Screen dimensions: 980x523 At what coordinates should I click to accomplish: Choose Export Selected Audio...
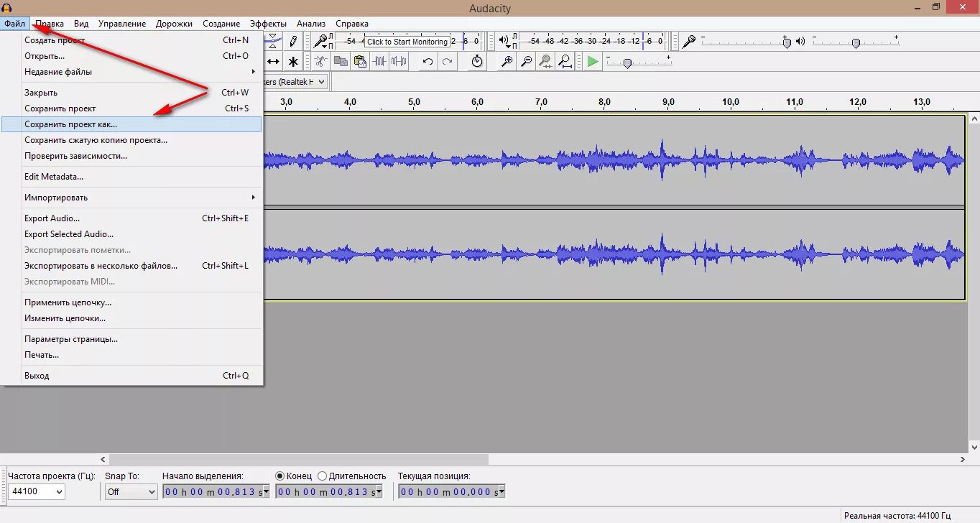142,234
